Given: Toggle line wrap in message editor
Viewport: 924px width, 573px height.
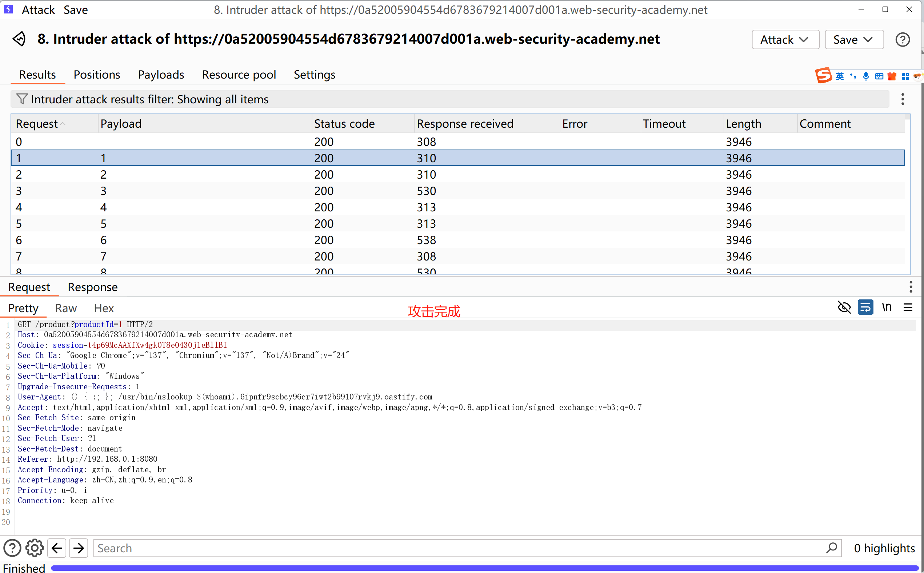Looking at the screenshot, I should click(865, 307).
